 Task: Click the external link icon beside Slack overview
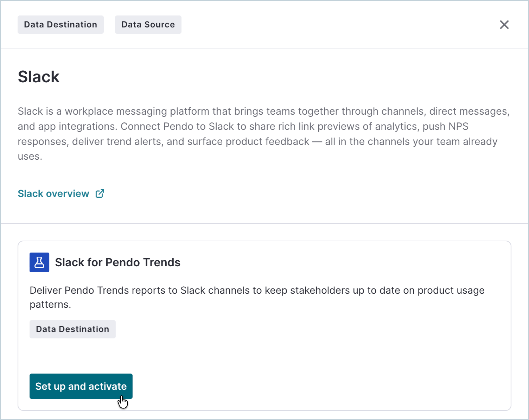[100, 193]
